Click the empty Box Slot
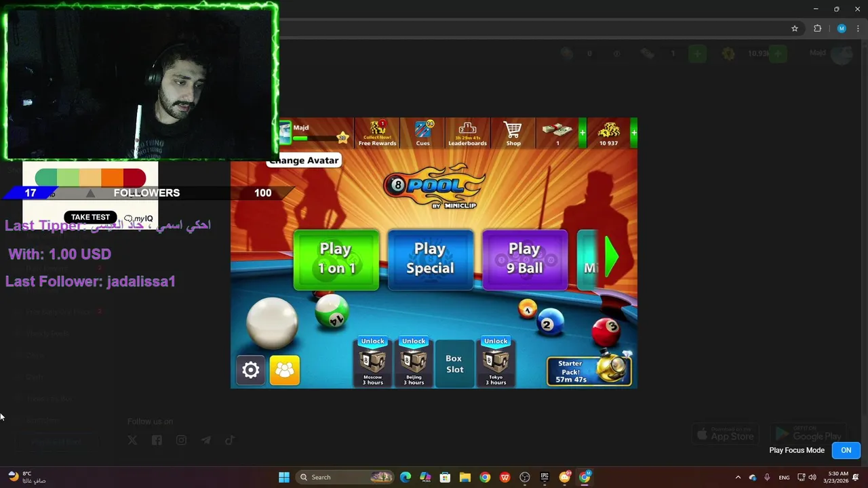 click(x=454, y=364)
